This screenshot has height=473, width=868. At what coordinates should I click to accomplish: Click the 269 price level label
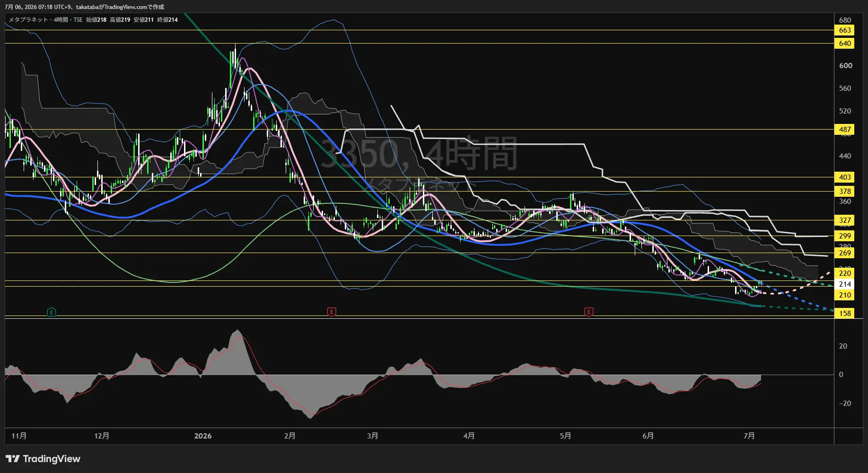tap(845, 253)
